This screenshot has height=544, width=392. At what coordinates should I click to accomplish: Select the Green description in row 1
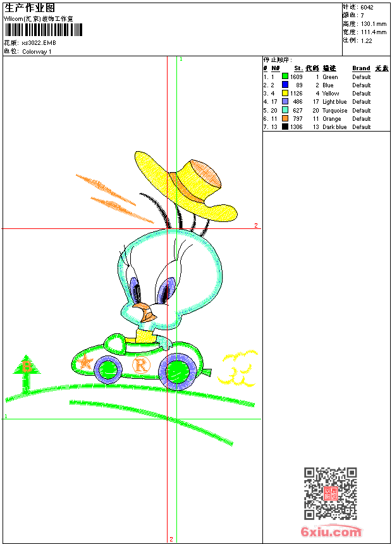[x=330, y=77]
